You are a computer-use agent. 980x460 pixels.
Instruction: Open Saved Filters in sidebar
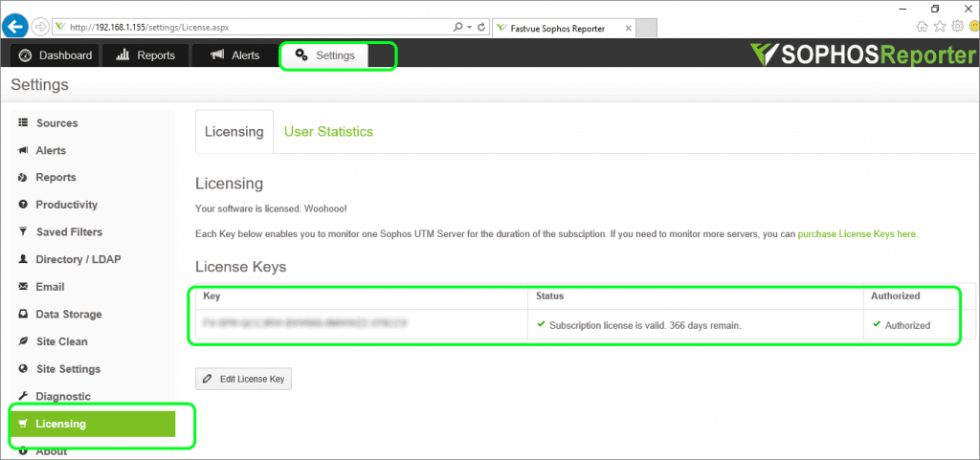93,231
